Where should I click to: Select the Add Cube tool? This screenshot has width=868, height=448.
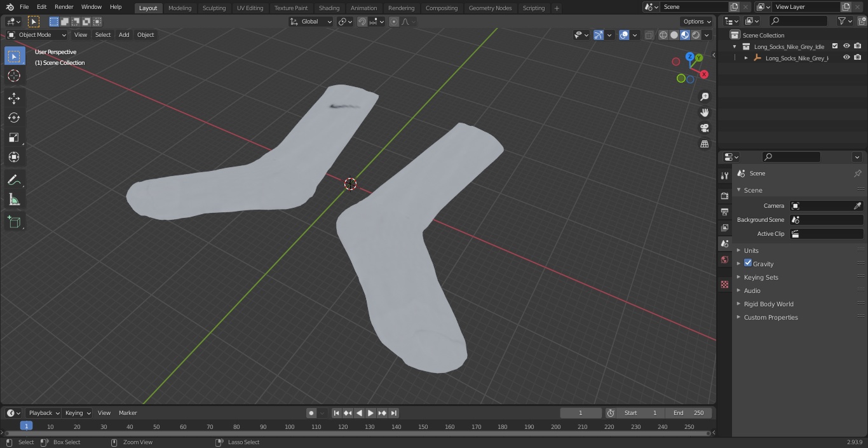click(14, 222)
